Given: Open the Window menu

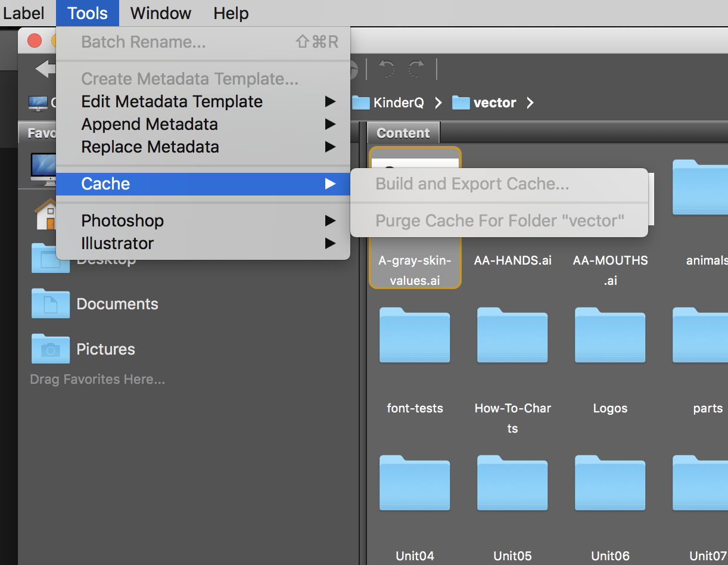Looking at the screenshot, I should coord(160,13).
